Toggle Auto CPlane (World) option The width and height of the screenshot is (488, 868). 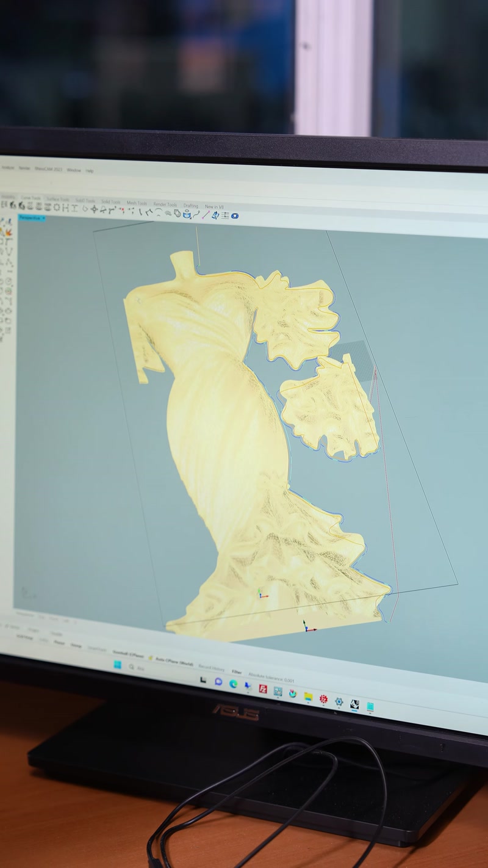click(174, 661)
